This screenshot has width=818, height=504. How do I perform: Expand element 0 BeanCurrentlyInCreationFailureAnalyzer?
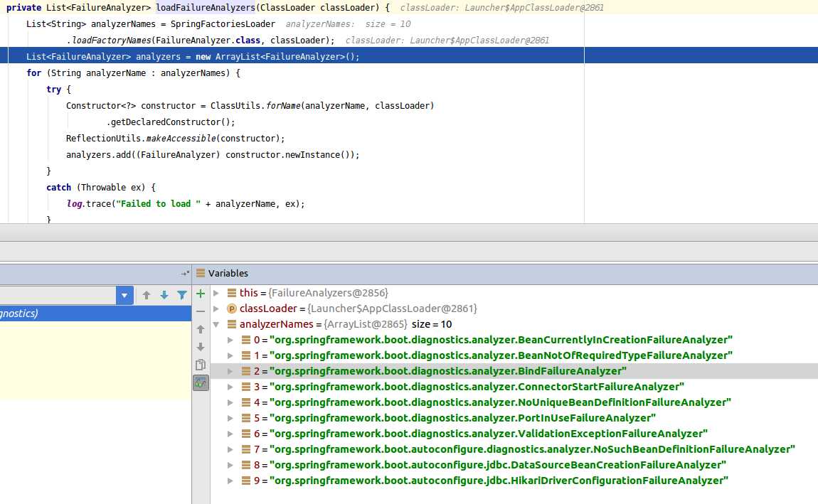point(230,340)
